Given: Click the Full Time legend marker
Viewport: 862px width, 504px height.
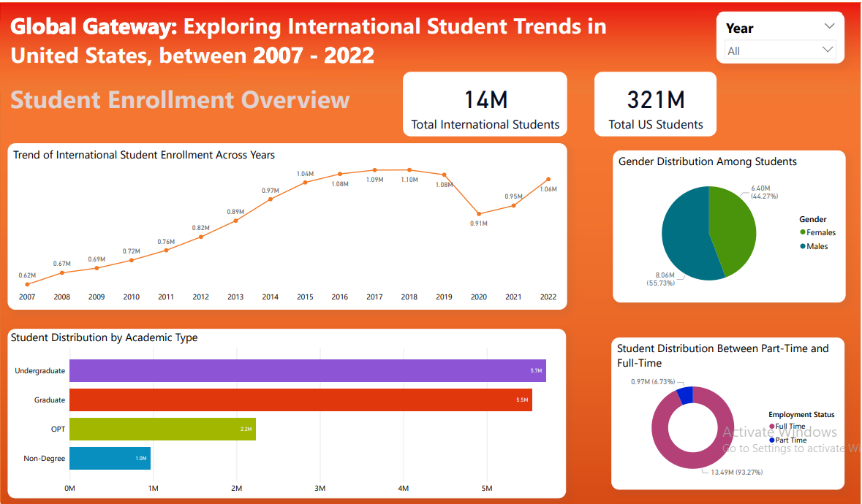Looking at the screenshot, I should click(771, 427).
